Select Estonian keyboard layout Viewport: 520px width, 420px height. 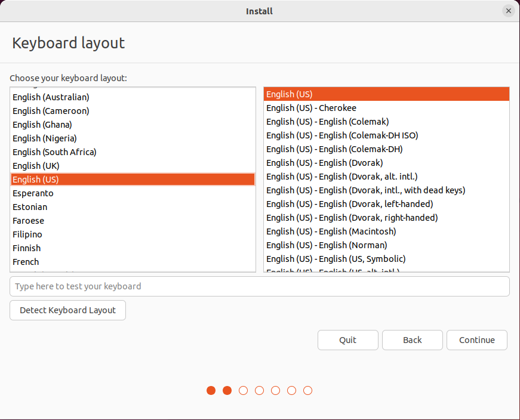coord(133,207)
